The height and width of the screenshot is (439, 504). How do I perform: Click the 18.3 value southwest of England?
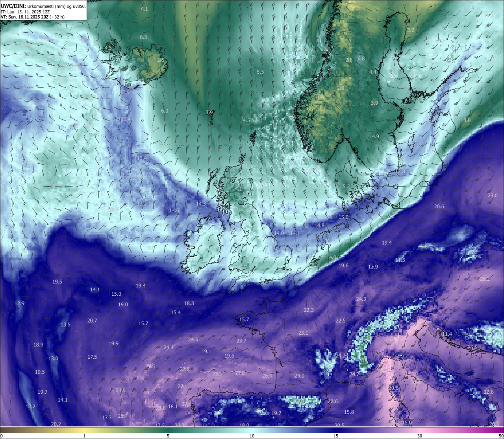pos(189,303)
